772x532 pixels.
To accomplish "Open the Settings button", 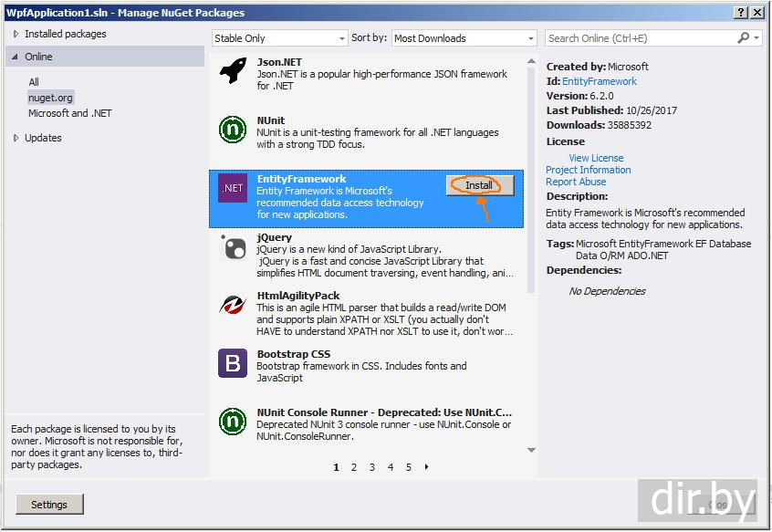I will tap(49, 505).
